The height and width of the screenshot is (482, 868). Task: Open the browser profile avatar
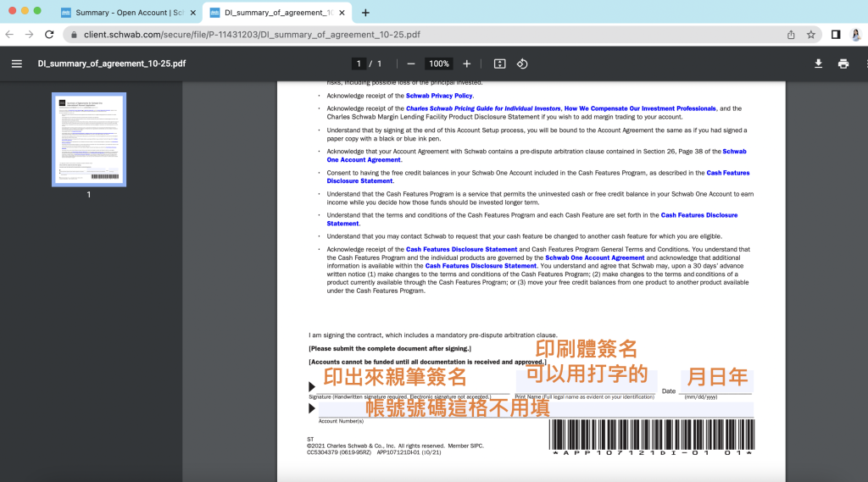coord(856,35)
